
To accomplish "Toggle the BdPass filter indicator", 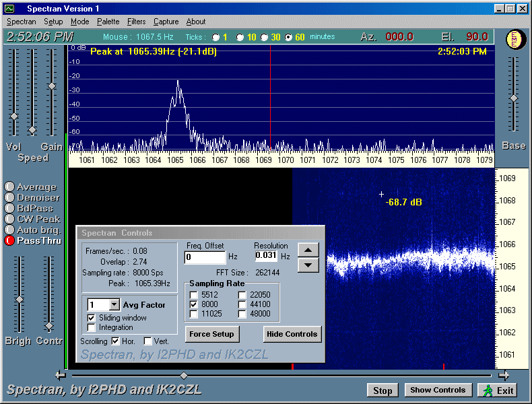I will [x=9, y=208].
